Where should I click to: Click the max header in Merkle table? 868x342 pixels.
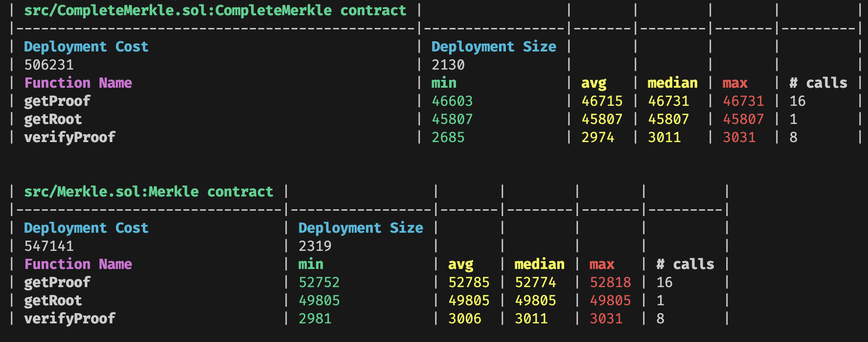[x=602, y=264]
